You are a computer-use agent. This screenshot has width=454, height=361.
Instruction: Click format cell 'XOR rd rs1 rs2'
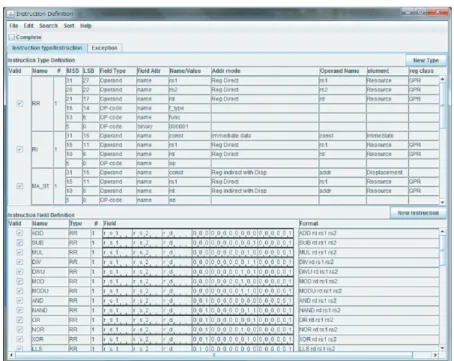point(368,339)
